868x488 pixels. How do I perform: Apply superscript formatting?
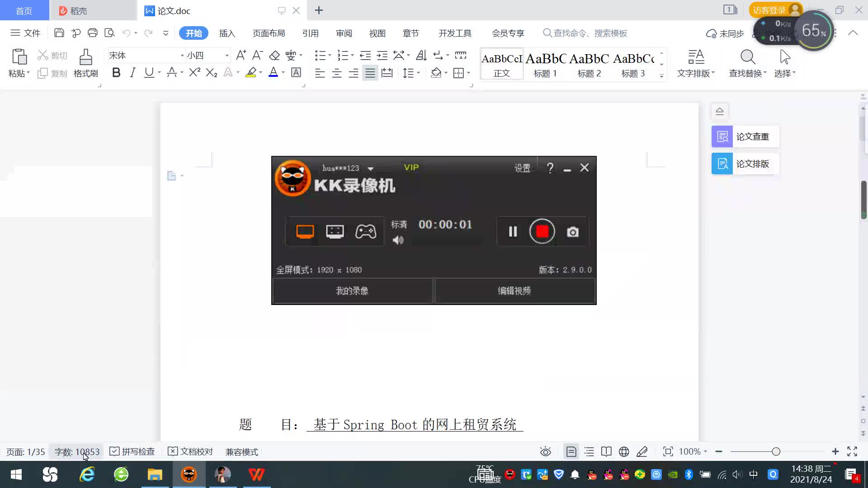point(194,72)
